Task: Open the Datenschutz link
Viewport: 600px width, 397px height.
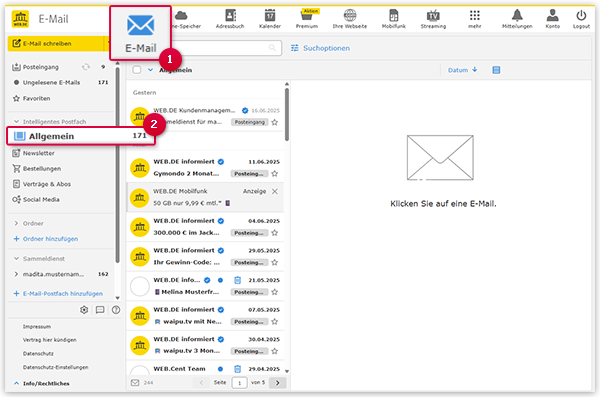Action: tap(38, 353)
